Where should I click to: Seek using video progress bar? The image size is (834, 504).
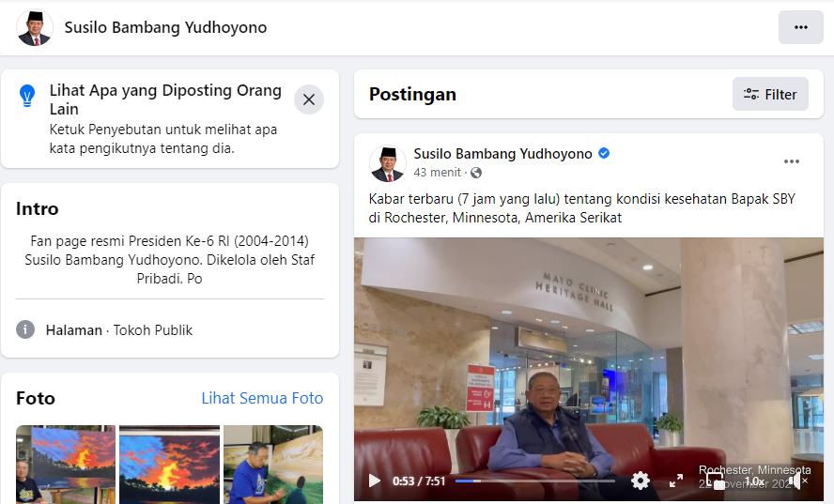[x=534, y=481]
